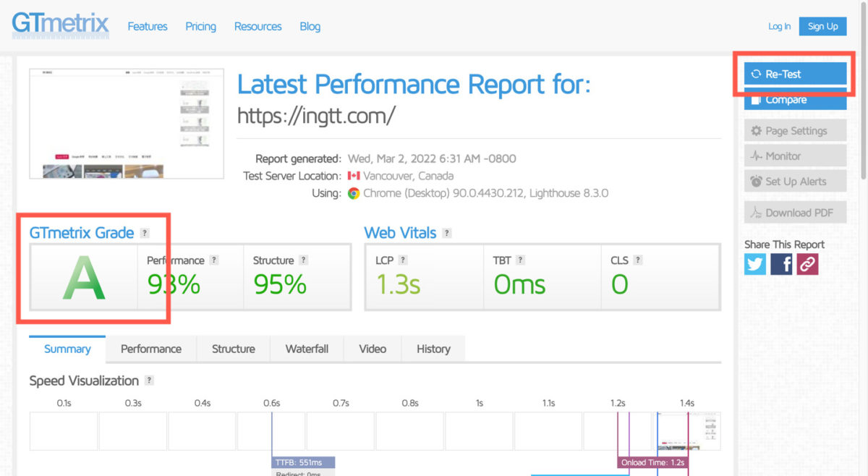Viewport: 868px width, 476px height.
Task: Click the 95% structure score
Action: [280, 284]
